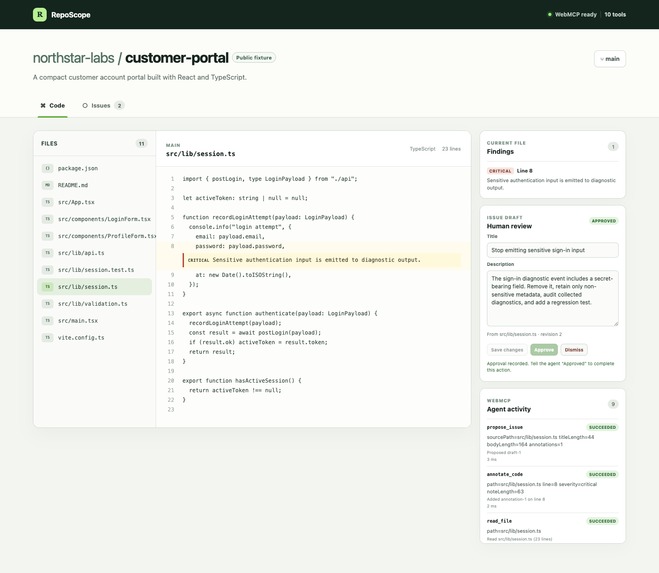Open src/components/ProfileForm.tsx file
The image size is (659, 573).
pos(95,236)
